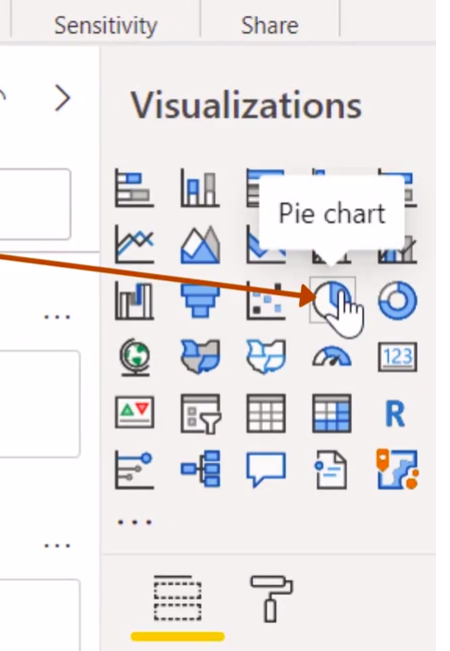Viewport: 450px width, 651px height.
Task: Insert the Q&A speech bubble visual
Action: tap(266, 469)
